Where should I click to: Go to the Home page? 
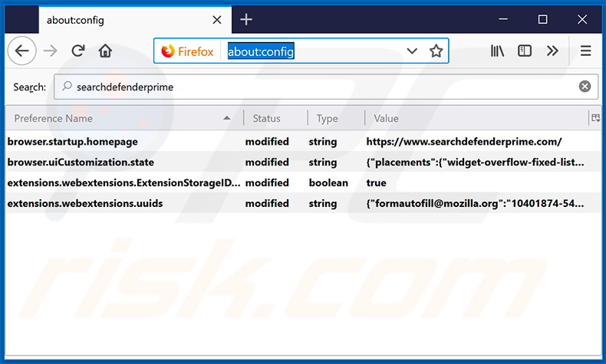tap(105, 51)
